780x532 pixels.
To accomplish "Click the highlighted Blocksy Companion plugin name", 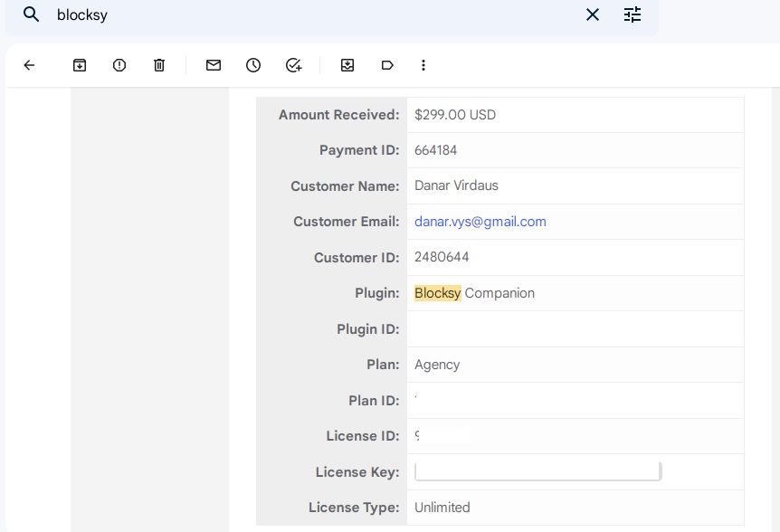I will click(x=474, y=293).
